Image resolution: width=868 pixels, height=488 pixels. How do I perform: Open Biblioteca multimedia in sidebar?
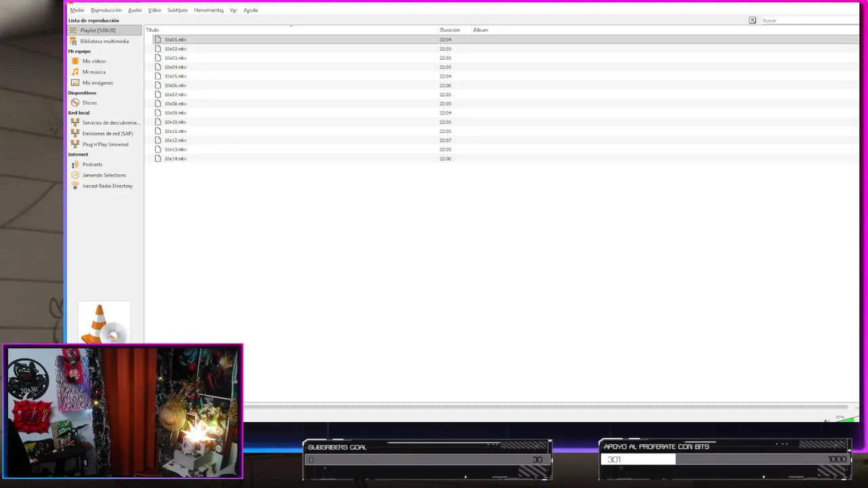pyautogui.click(x=104, y=41)
